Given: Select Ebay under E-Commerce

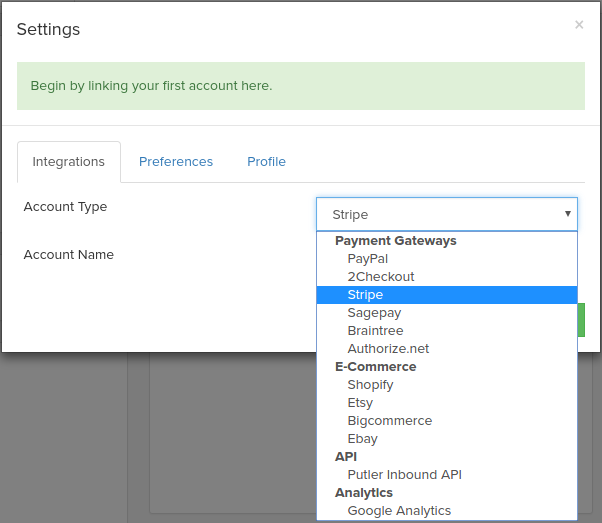Looking at the screenshot, I should (x=362, y=439).
